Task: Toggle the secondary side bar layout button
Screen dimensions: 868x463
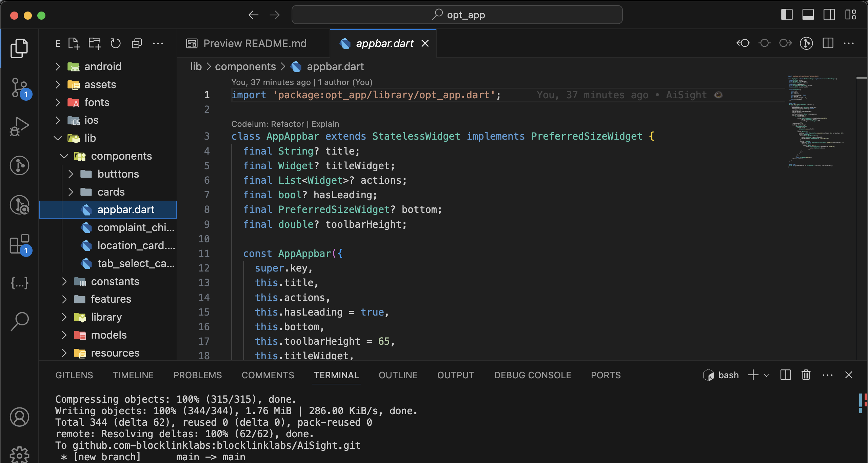Action: tap(829, 15)
